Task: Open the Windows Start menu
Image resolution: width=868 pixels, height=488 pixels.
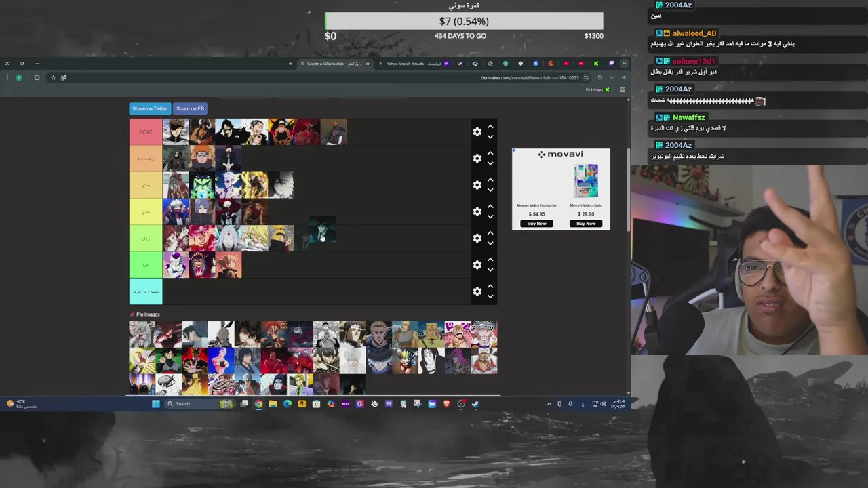Action: (156, 404)
